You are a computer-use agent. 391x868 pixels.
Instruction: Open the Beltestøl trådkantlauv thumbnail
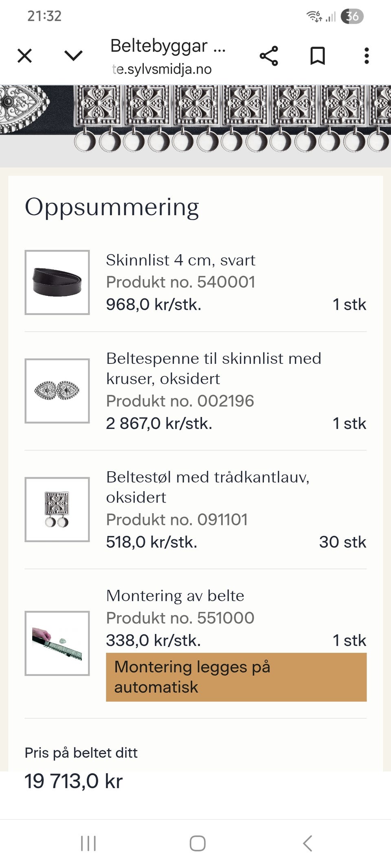point(57,509)
